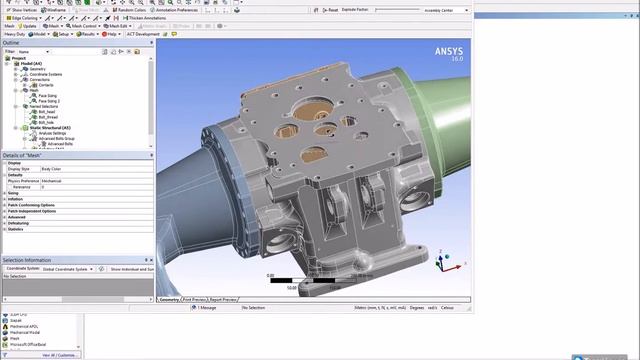Collapse the Advanced Bolts Group node

click(25, 138)
